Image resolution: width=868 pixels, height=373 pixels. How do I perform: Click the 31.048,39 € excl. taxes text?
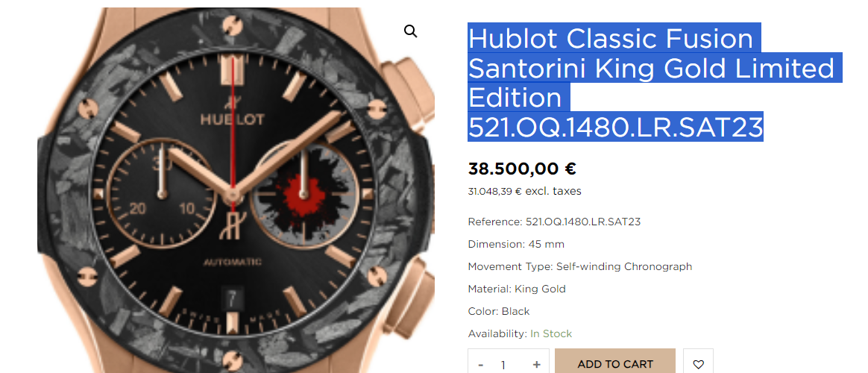[x=524, y=192]
